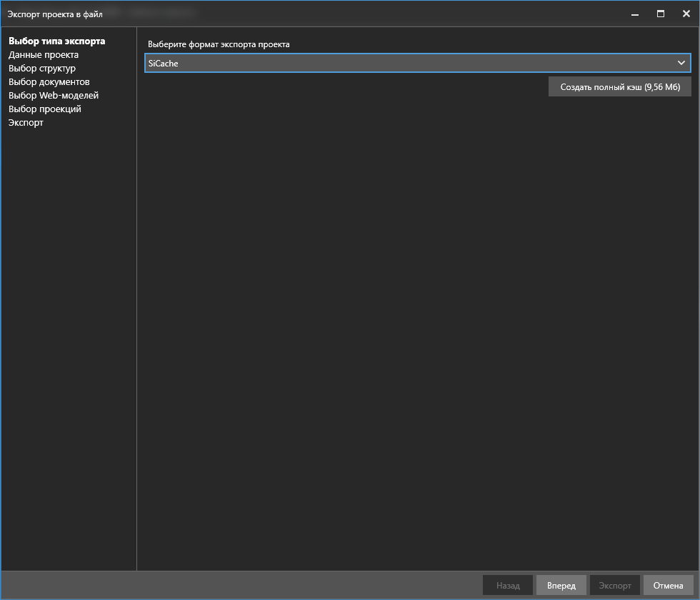Image resolution: width=700 pixels, height=600 pixels.
Task: Click the 'Назад' button
Action: 508,586
